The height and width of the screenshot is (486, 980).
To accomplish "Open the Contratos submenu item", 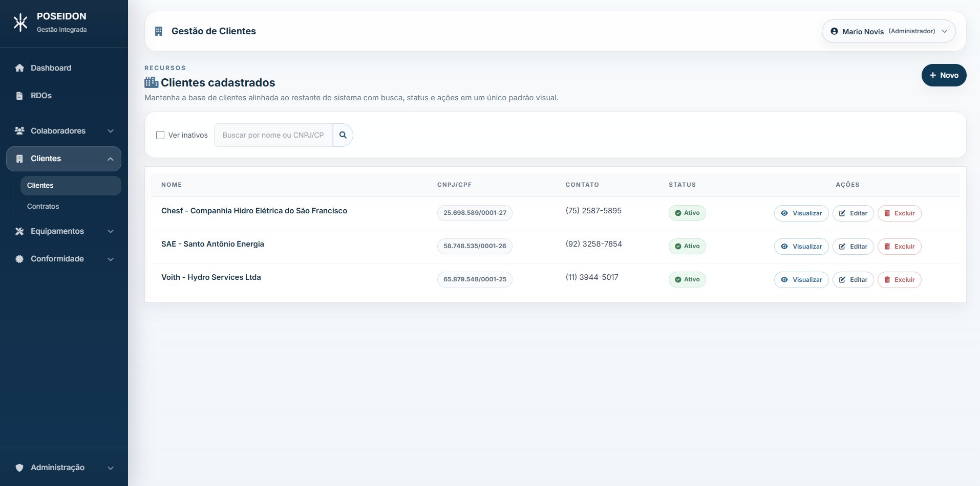I will click(43, 206).
